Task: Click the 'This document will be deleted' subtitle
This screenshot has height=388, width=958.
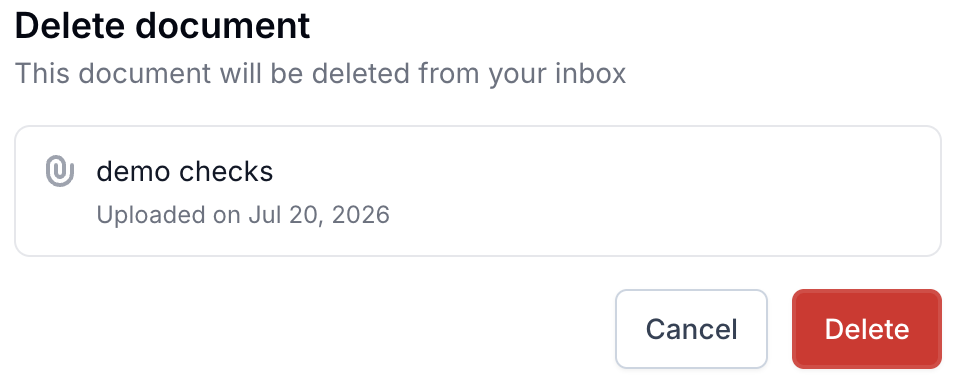Action: click(x=321, y=74)
